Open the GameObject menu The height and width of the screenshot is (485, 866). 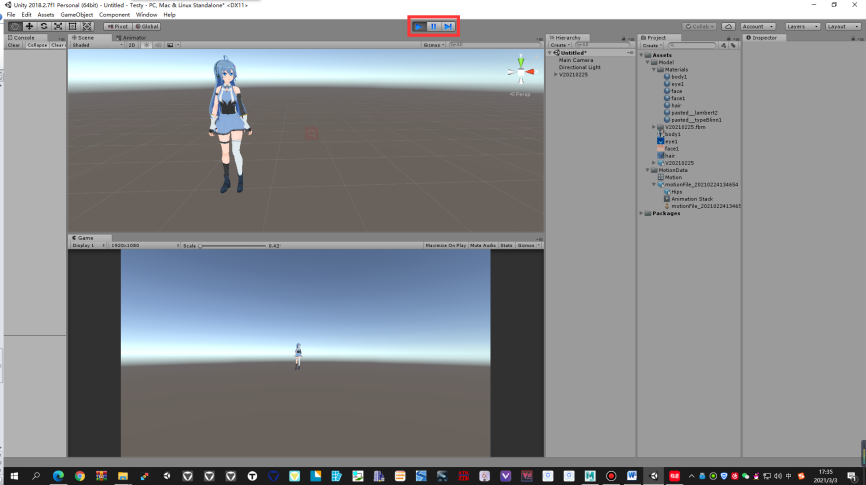[77, 15]
